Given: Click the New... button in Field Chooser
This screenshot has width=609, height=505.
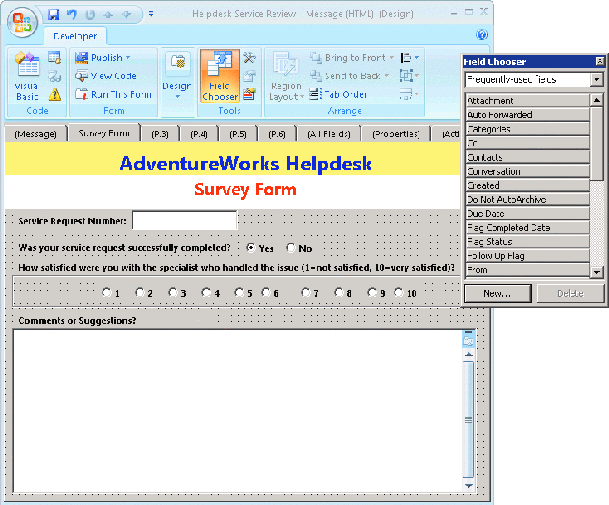Looking at the screenshot, I should [498, 293].
